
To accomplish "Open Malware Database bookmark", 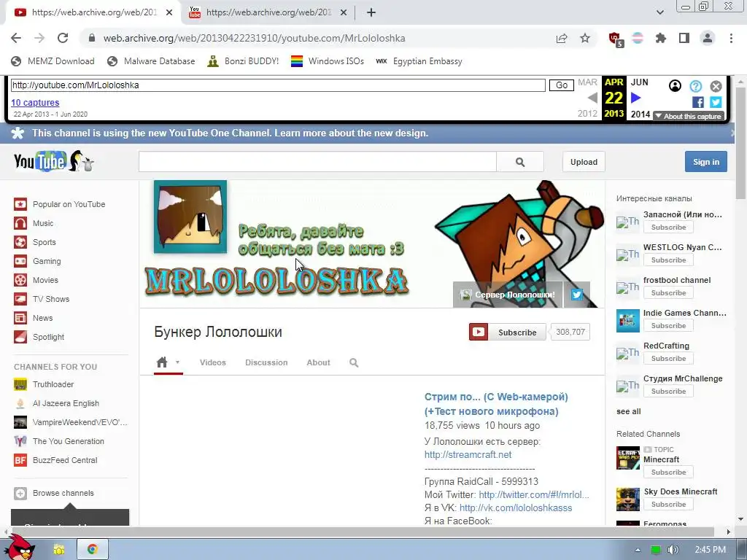I will coord(151,61).
